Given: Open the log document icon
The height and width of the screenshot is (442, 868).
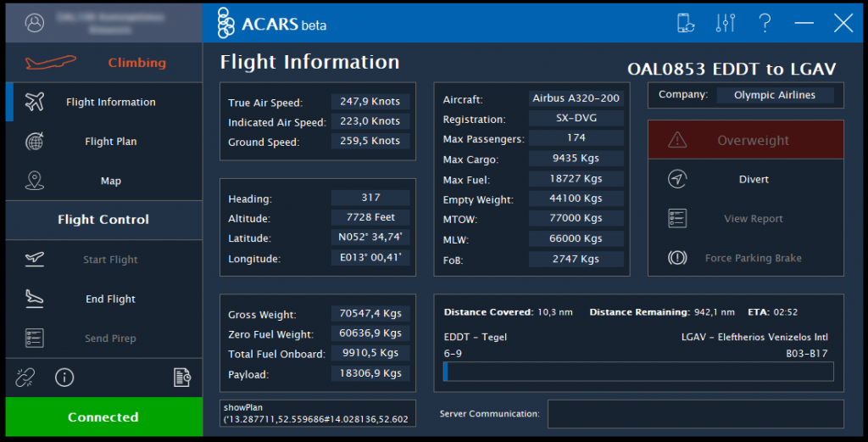Looking at the screenshot, I should pos(182,378).
